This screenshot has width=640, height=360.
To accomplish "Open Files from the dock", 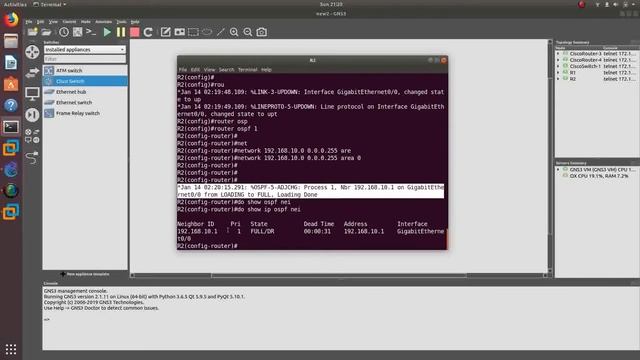I will [11, 41].
